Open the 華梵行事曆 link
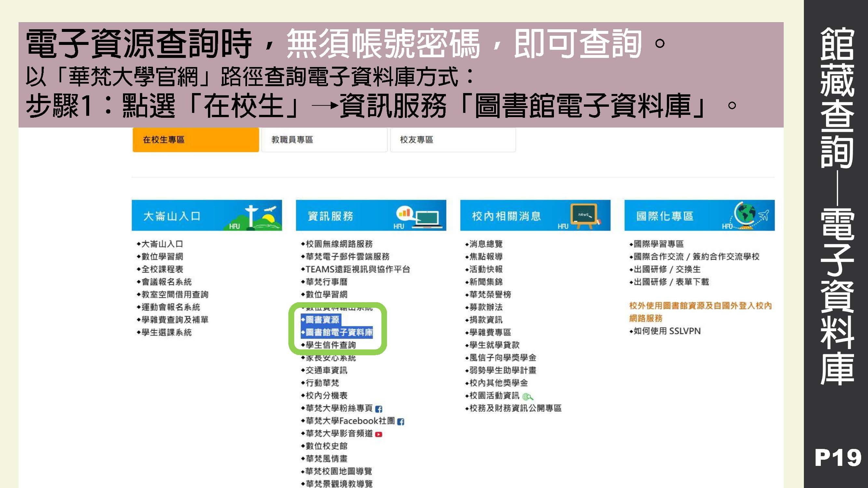 point(326,282)
